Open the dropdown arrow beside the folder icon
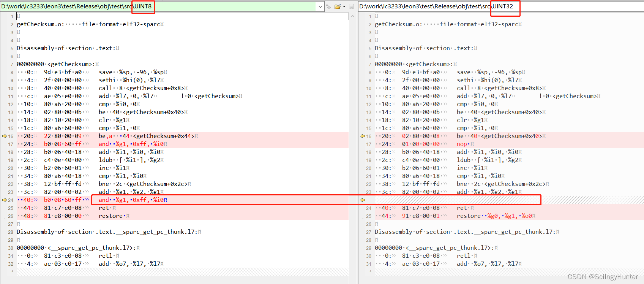 click(344, 6)
